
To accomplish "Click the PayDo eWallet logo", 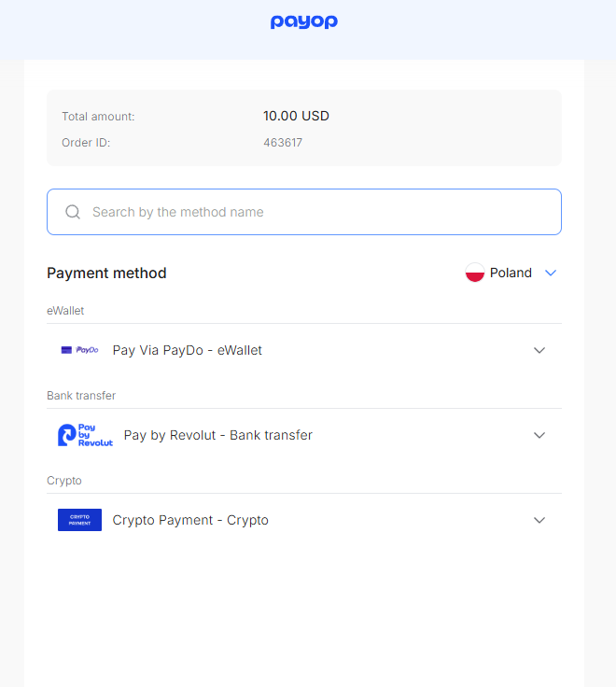I will pyautogui.click(x=79, y=350).
